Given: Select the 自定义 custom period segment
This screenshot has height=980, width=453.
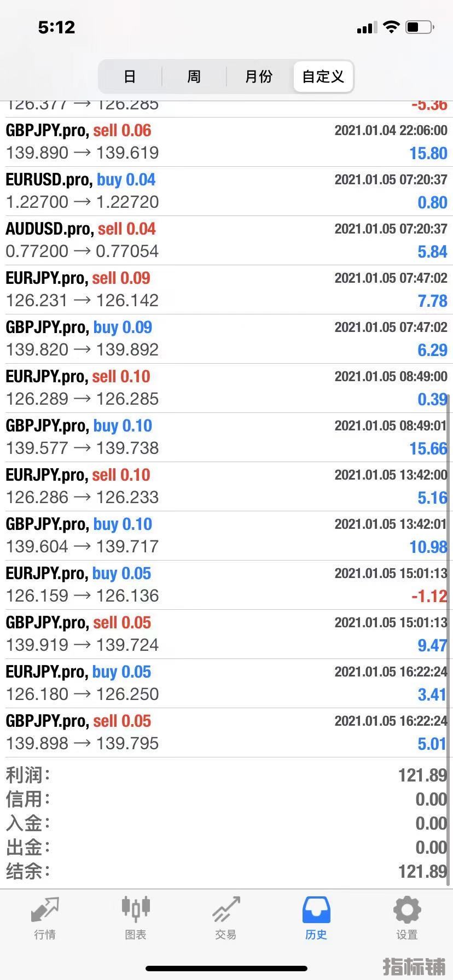Looking at the screenshot, I should (x=323, y=77).
